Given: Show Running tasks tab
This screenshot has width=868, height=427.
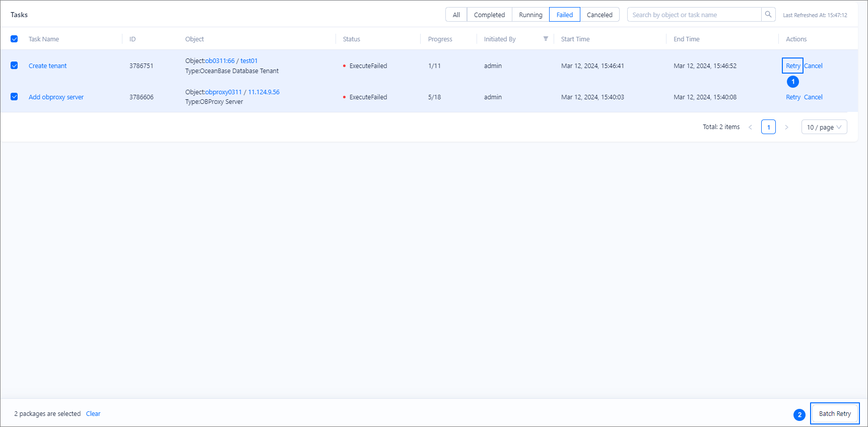Looking at the screenshot, I should (x=530, y=15).
